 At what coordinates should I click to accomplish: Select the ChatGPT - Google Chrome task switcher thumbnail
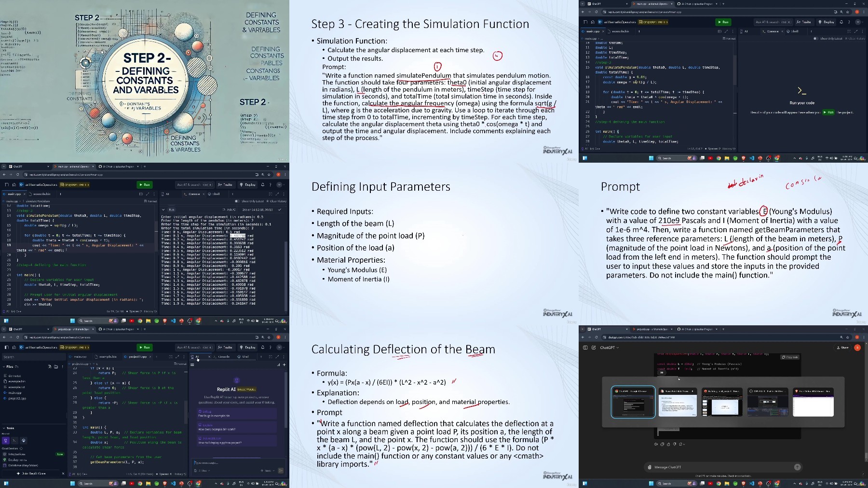633,402
